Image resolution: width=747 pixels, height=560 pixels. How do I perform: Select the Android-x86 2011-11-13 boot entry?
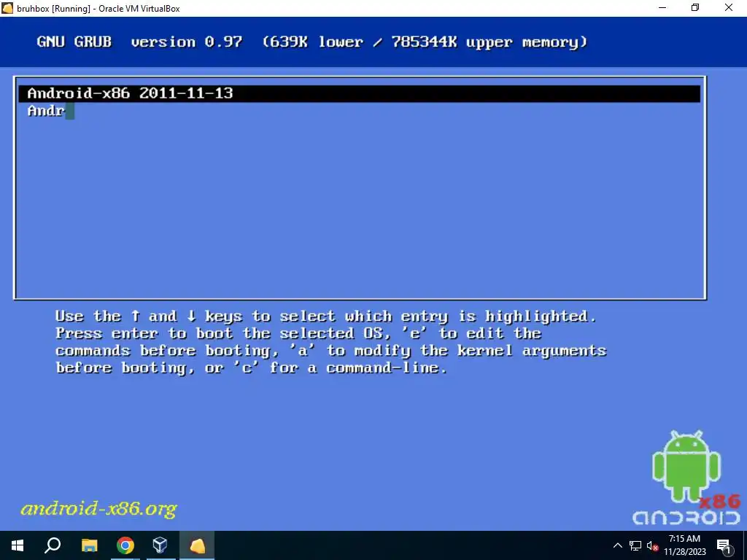tap(359, 93)
